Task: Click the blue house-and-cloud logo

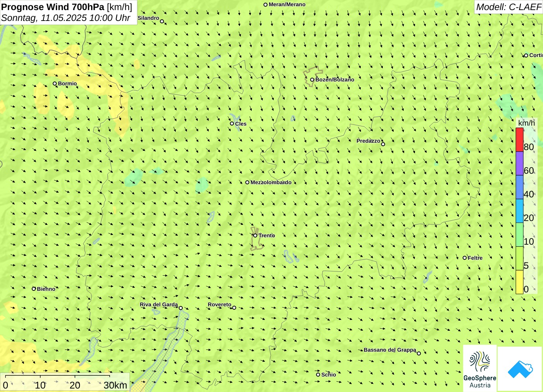Action: click(520, 369)
